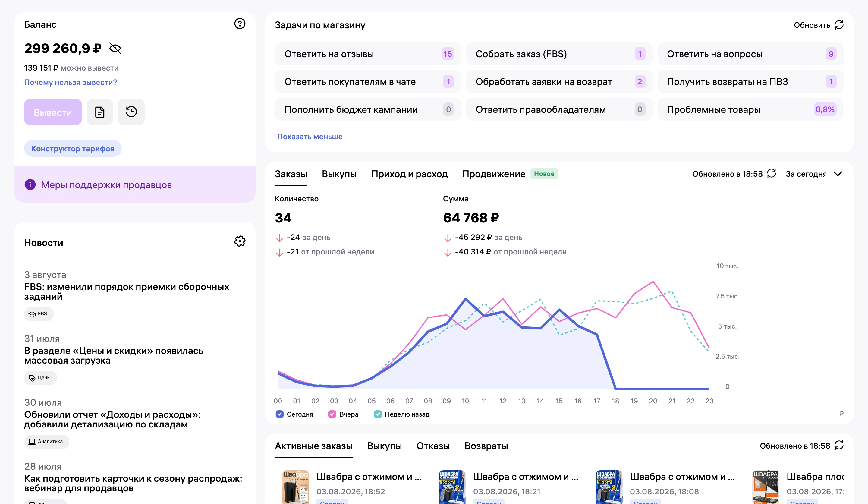
Task: Hide the balance amount with eye icon
Action: coord(115,48)
